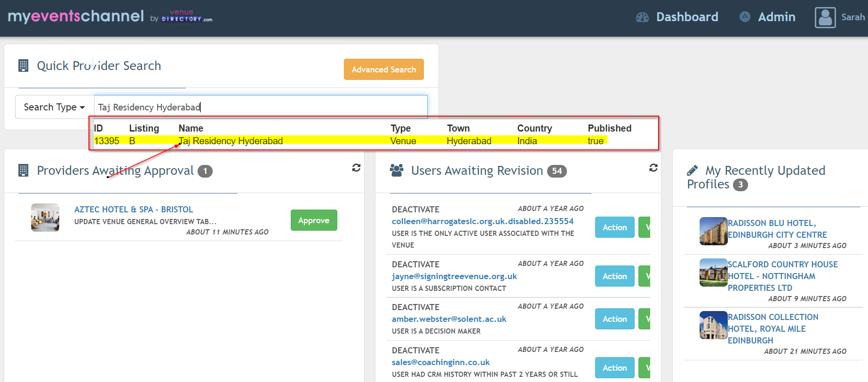The image size is (868, 382).
Task: Click the Recently Updated Profiles badge 3
Action: (741, 185)
